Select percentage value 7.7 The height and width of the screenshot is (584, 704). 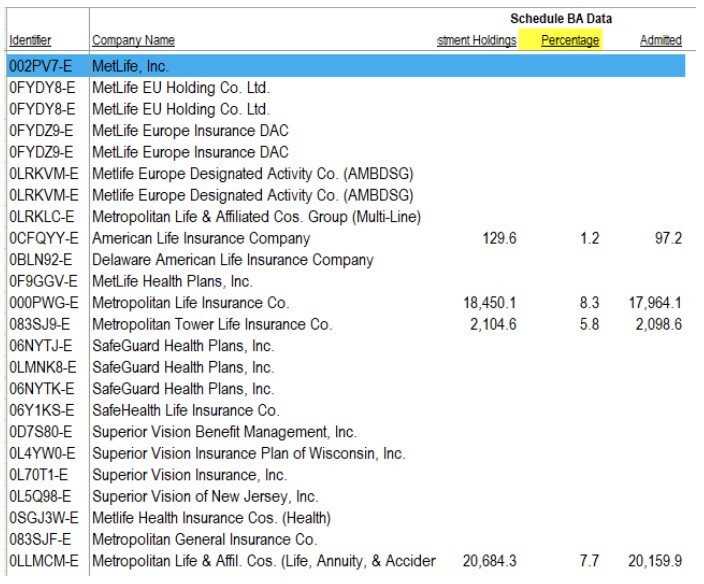590,562
